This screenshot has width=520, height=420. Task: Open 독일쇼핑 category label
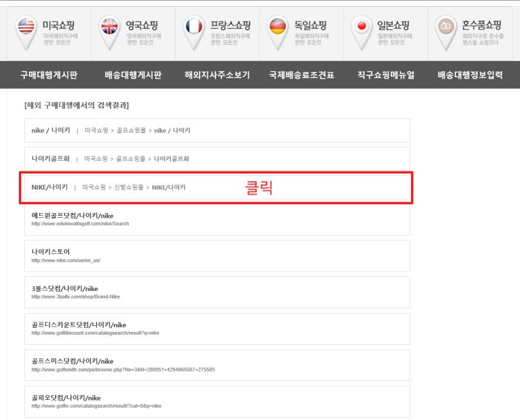(310, 25)
